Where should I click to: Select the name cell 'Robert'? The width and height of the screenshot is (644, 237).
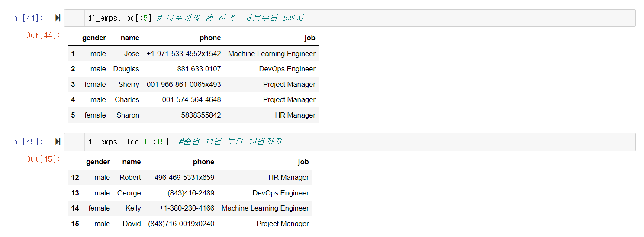click(x=130, y=177)
